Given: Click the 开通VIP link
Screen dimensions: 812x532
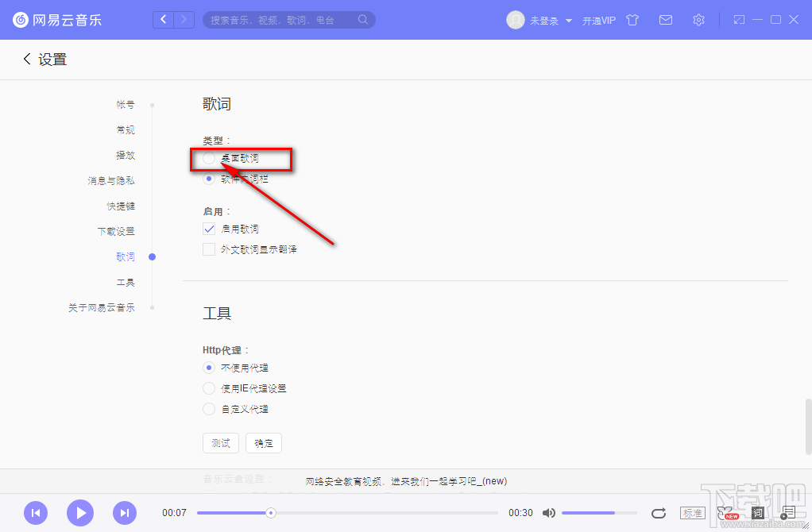Looking at the screenshot, I should [598, 20].
